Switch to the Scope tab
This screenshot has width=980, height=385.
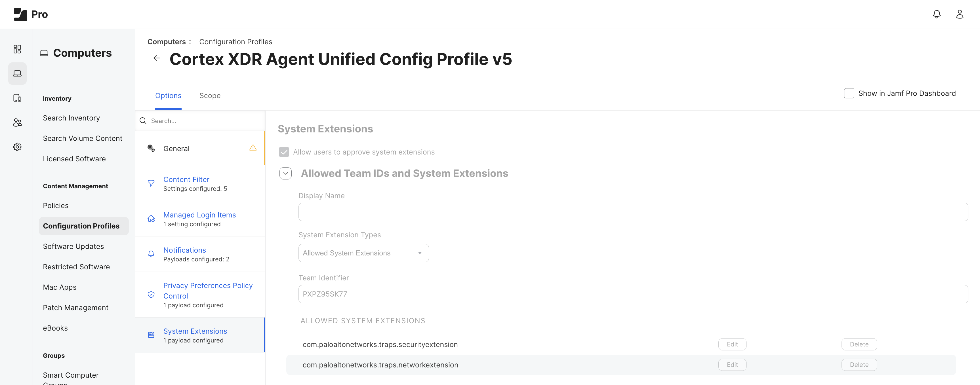point(210,96)
